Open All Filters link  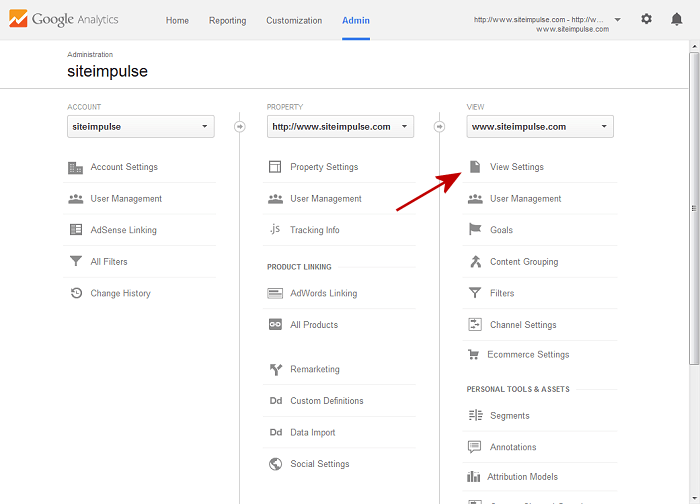[x=109, y=262]
